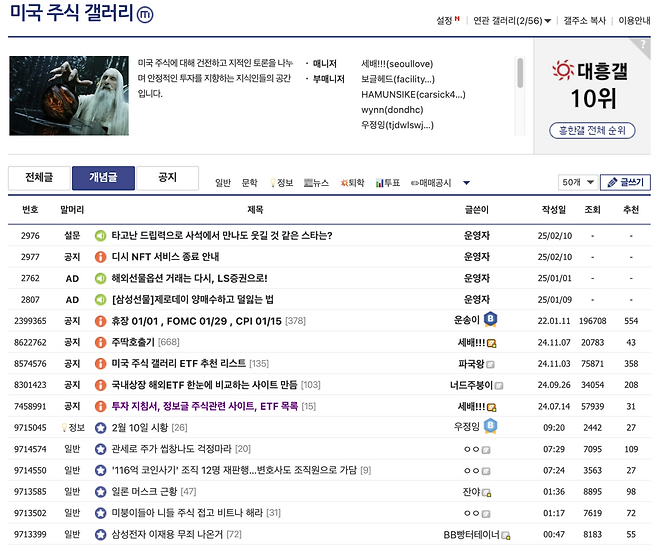
Task: Click the light-blue B badge next to 우정잉
Action: pos(490,426)
